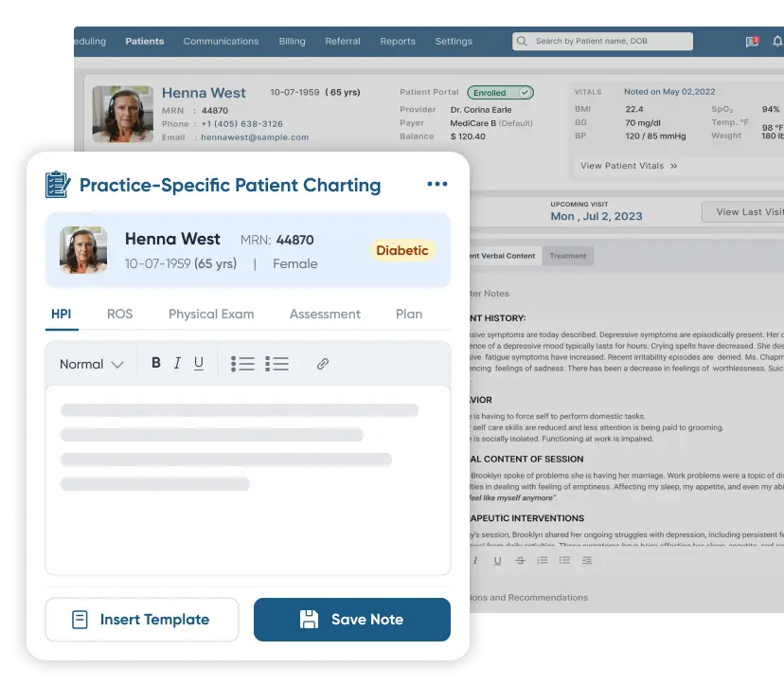Viewport: 784px width, 686px height.
Task: Open the messages icon with red badge
Action: [x=752, y=41]
